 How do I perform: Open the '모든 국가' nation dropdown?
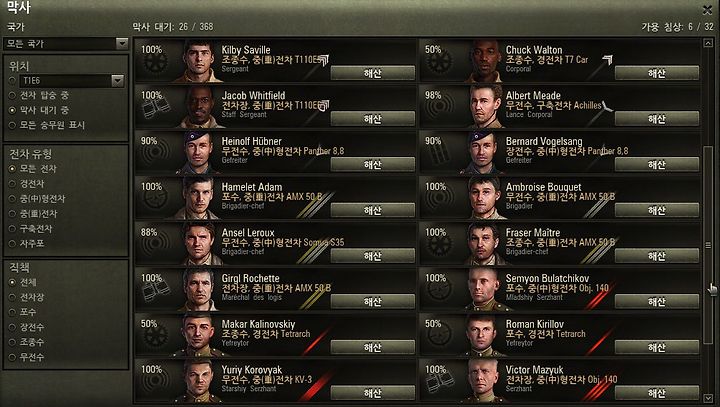point(65,44)
